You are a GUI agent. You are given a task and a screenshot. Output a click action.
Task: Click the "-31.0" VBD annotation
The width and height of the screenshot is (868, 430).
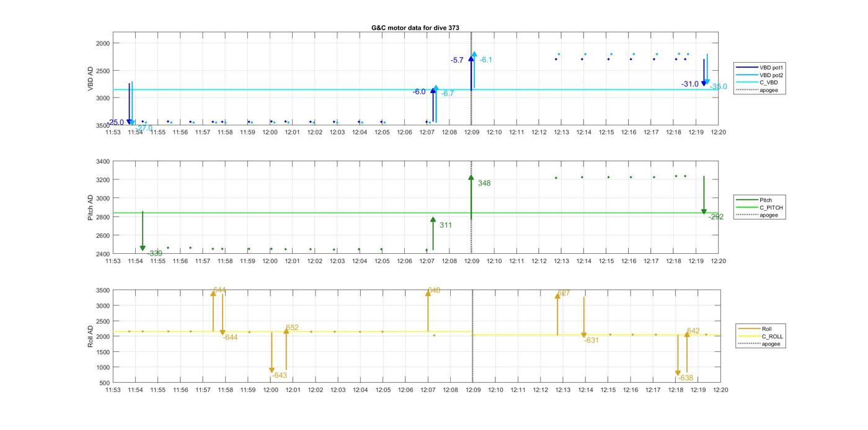click(689, 84)
